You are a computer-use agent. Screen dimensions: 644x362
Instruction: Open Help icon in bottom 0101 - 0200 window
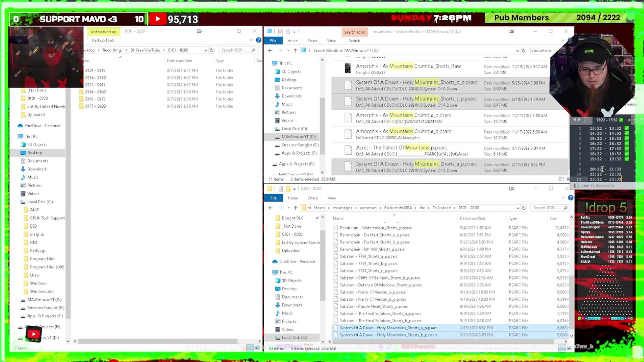pos(571,198)
